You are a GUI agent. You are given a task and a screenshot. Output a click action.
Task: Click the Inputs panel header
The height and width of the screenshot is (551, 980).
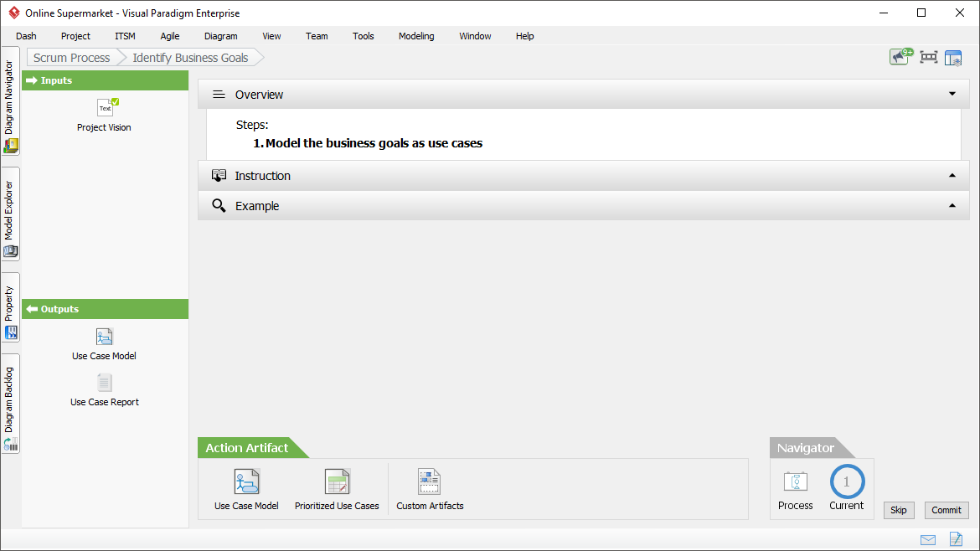pos(105,80)
